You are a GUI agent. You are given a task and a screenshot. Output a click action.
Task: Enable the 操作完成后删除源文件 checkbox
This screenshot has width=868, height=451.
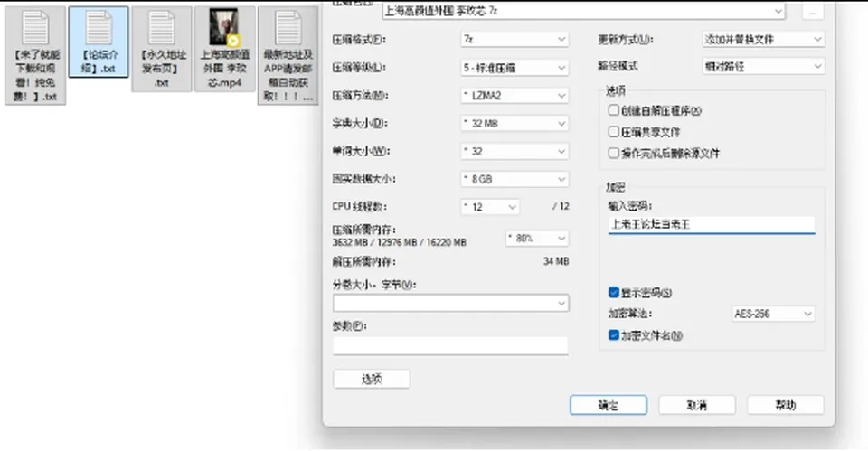[613, 153]
